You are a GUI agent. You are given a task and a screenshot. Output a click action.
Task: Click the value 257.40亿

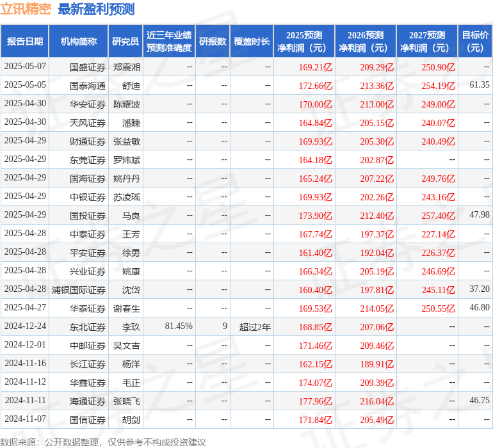pos(439,216)
